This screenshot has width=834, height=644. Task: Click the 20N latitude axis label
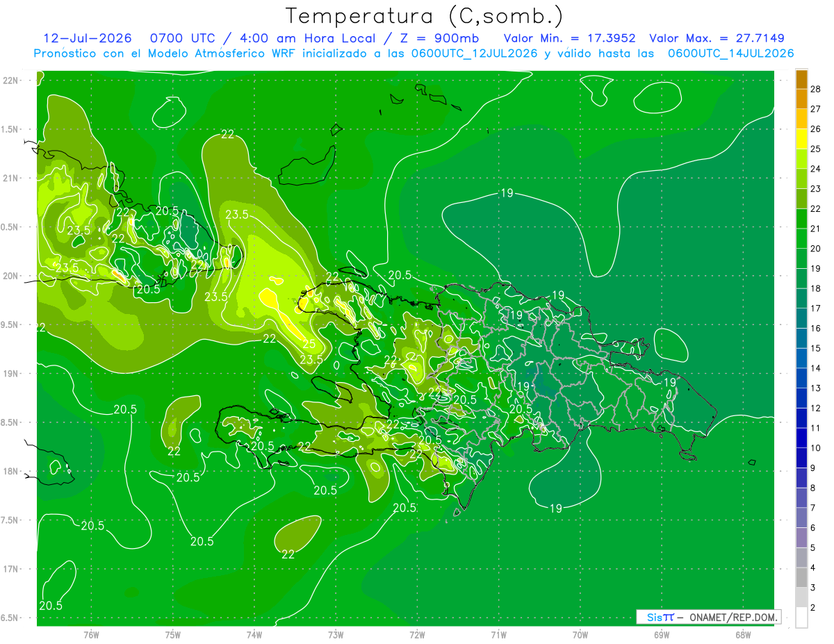click(x=10, y=276)
